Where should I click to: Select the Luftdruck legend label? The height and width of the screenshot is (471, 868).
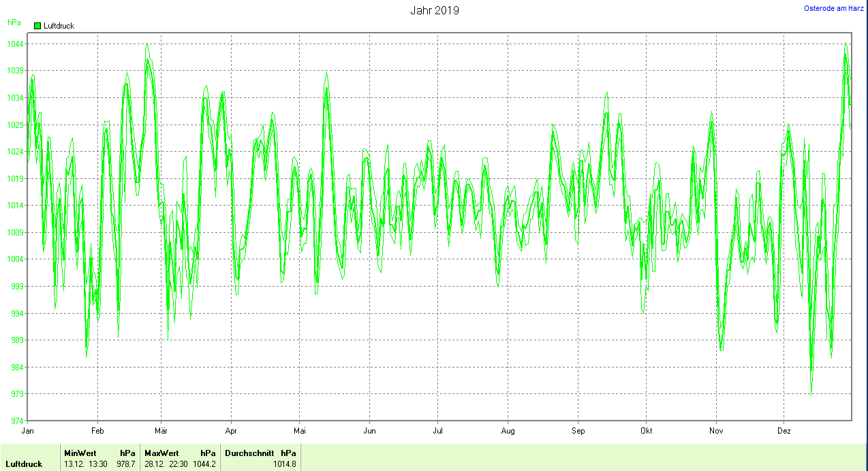coord(59,26)
